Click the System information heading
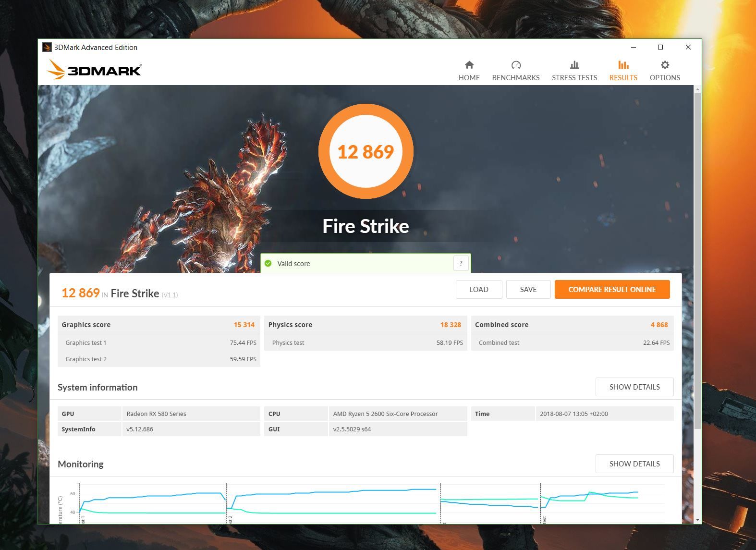 [x=98, y=387]
